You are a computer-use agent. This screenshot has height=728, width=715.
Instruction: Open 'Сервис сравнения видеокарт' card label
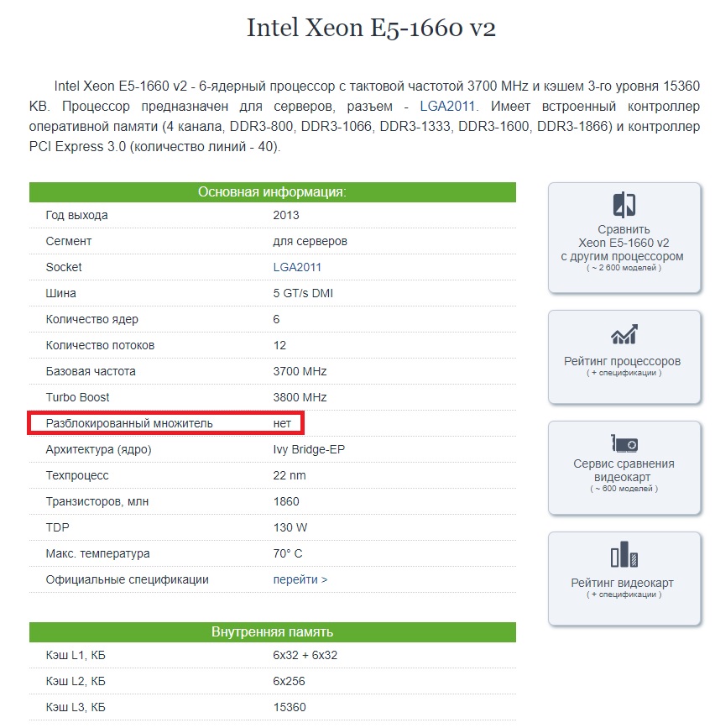point(624,470)
